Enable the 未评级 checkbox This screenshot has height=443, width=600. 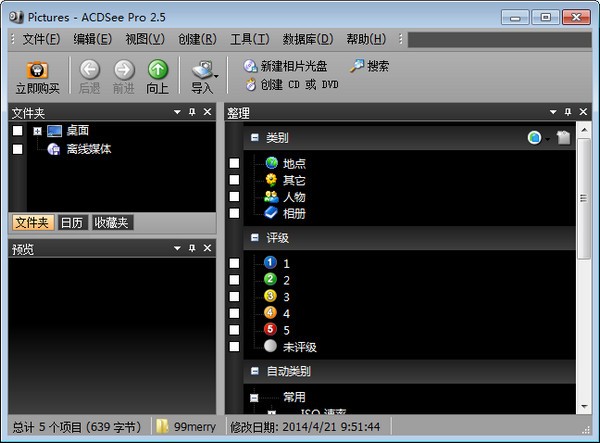pos(234,347)
